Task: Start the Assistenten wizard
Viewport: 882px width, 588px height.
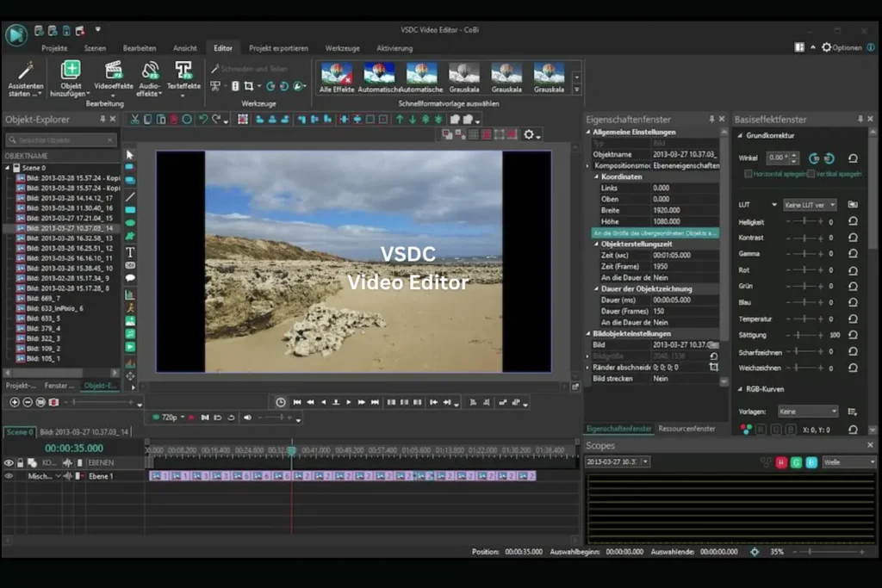Action: point(25,78)
